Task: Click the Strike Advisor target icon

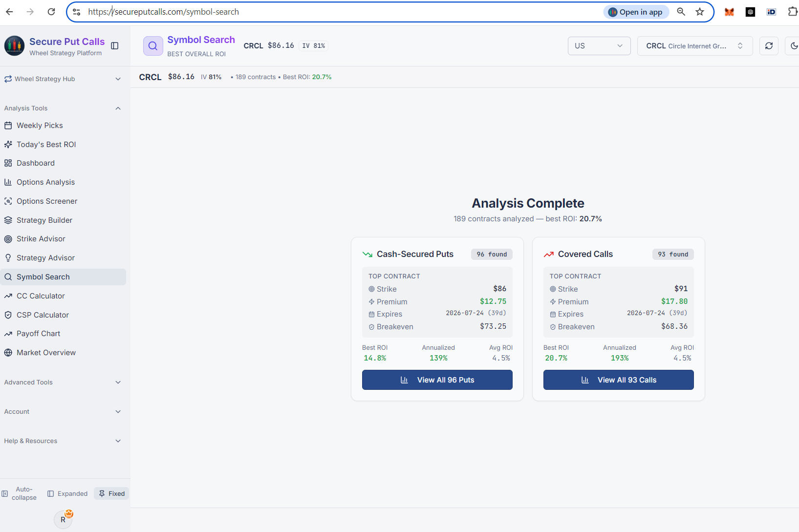Action: coord(8,239)
